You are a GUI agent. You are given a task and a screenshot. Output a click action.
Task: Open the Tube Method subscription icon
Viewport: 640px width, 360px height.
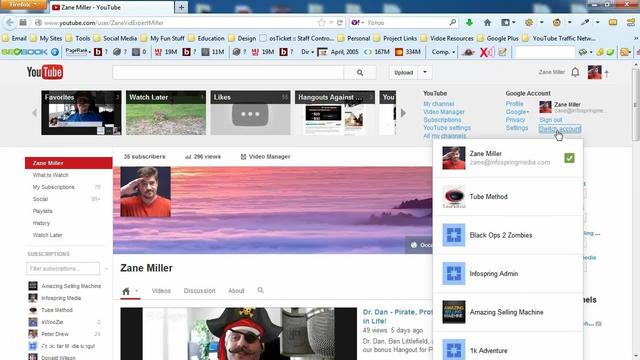[33, 310]
